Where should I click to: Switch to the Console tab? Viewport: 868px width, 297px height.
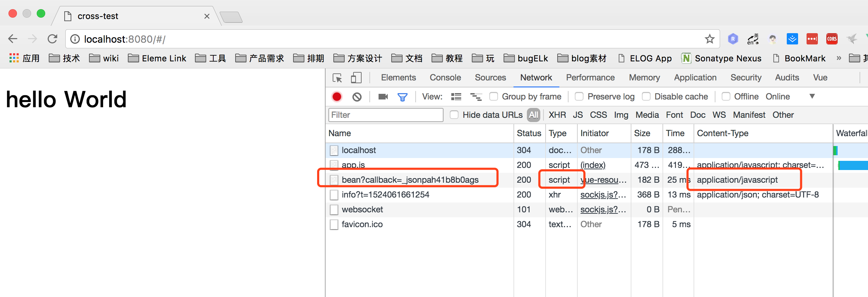coord(445,78)
